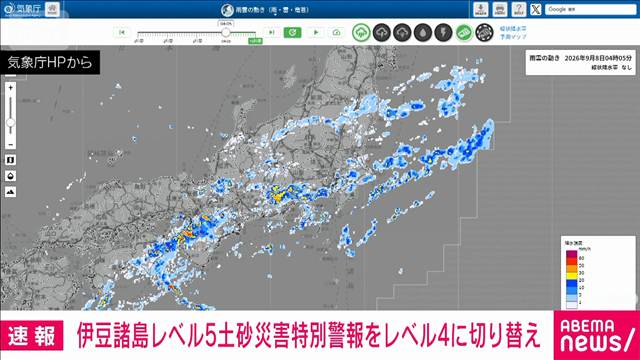Click the download icon in the header
640x360 pixels.
[481, 9]
